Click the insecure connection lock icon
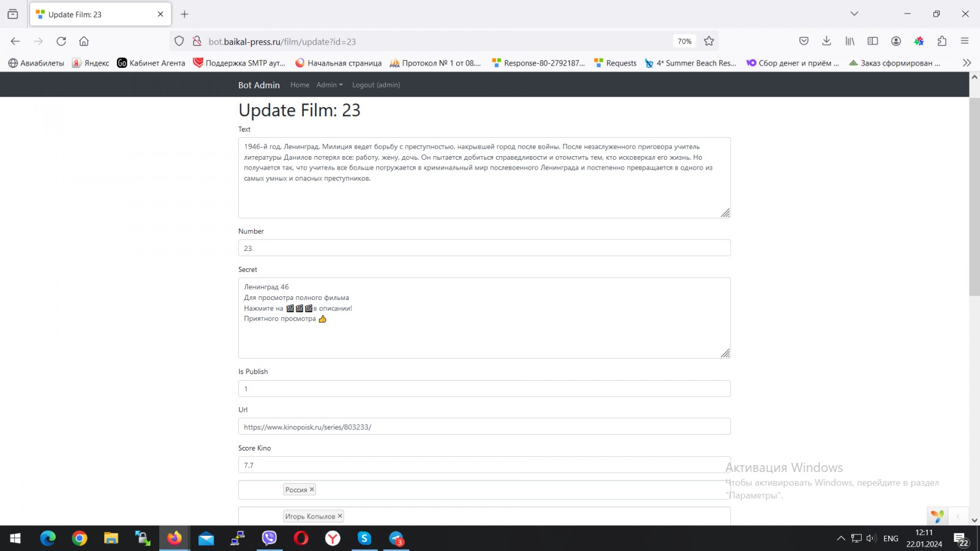 coord(197,41)
